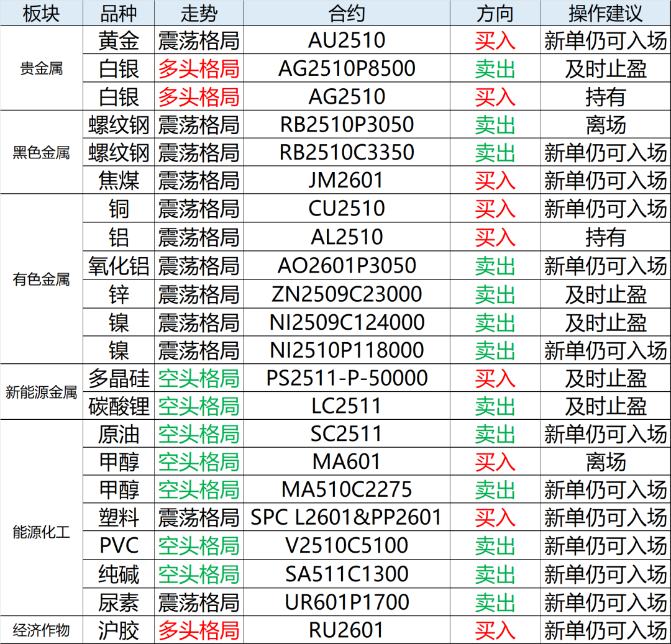Image resolution: width=671 pixels, height=644 pixels.
Task: Click the 操作建议 header cell
Action: (605, 13)
